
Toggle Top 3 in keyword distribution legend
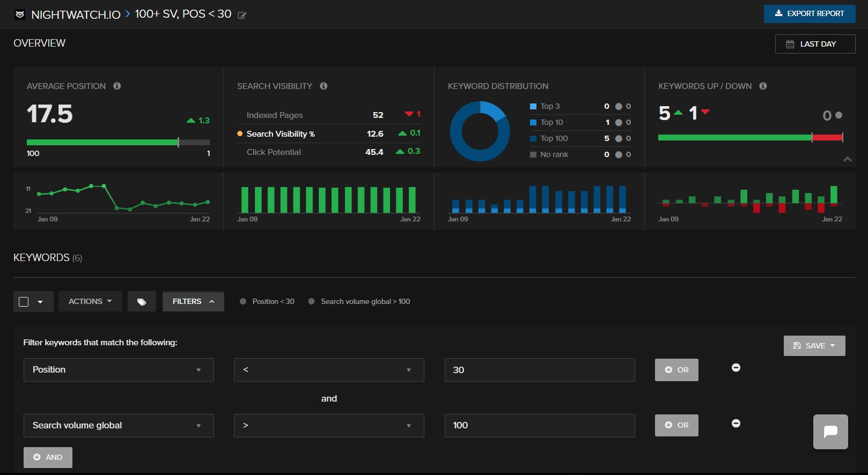[549, 106]
